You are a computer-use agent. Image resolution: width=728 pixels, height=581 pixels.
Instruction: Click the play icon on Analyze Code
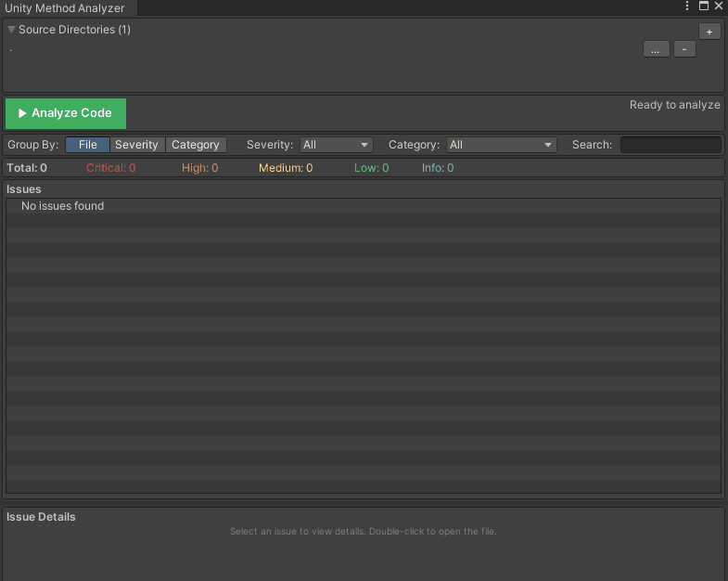(x=22, y=113)
